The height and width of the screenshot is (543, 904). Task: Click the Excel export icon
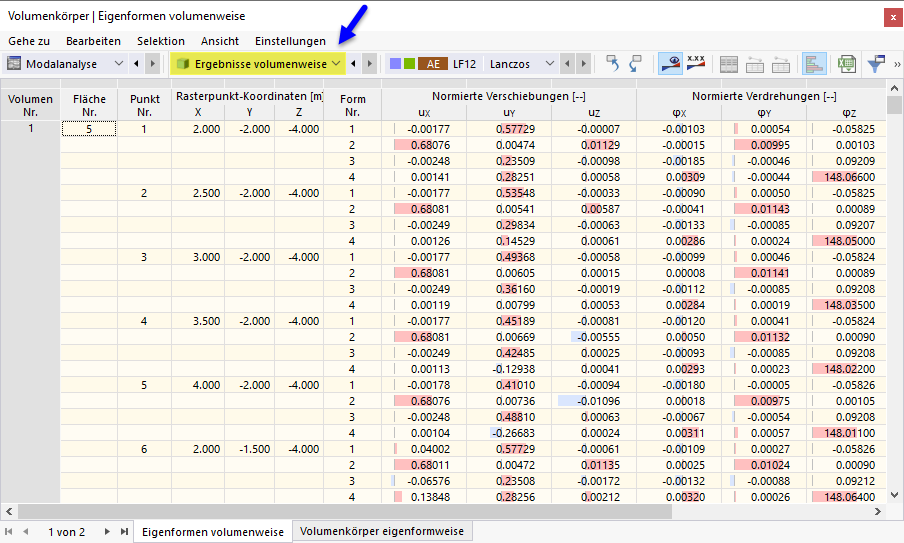point(846,63)
